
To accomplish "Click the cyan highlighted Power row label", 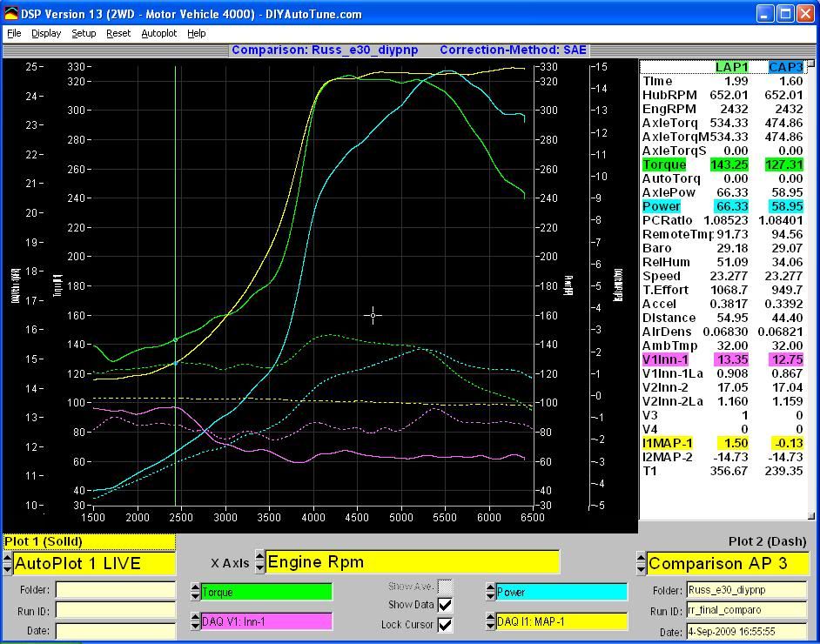I will click(x=661, y=206).
